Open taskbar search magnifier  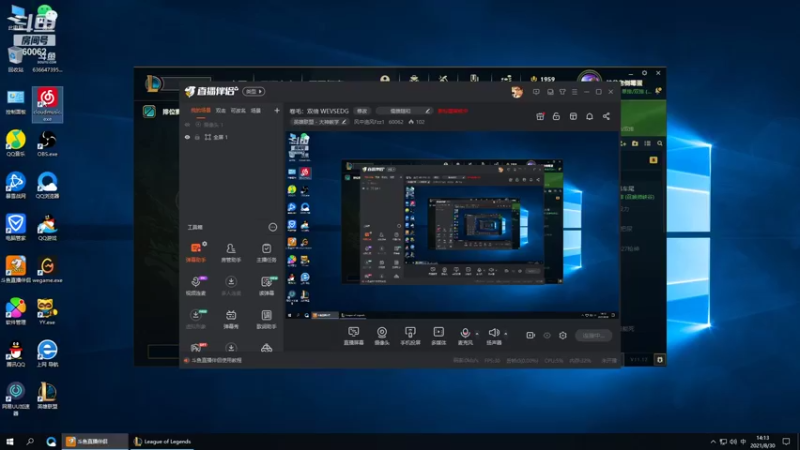click(x=30, y=441)
